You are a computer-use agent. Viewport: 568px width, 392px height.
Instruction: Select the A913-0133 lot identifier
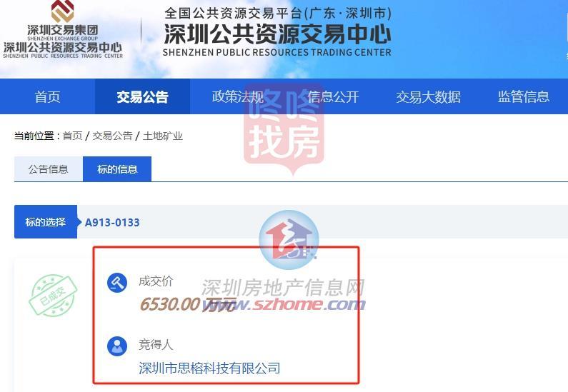(112, 222)
